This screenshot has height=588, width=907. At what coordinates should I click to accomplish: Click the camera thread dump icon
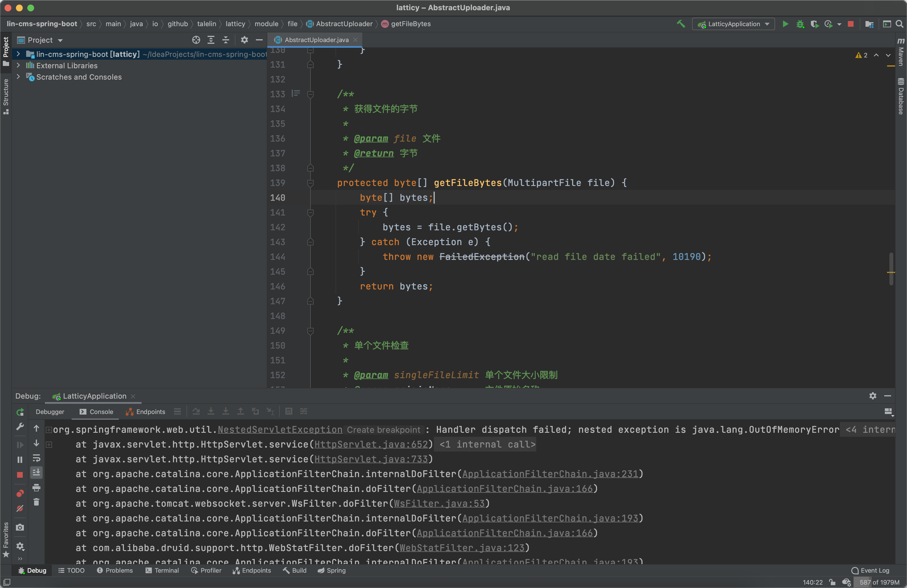(x=20, y=527)
